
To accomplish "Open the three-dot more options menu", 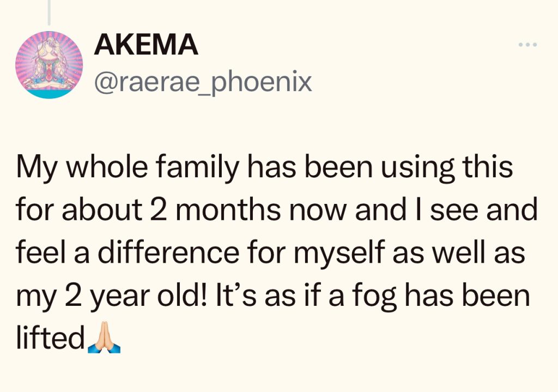I will [x=527, y=45].
